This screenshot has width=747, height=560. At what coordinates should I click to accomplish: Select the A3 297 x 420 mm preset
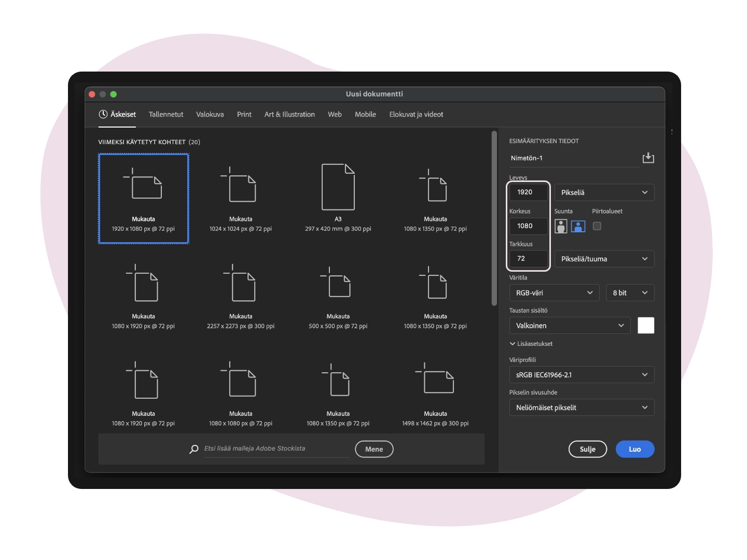[x=338, y=198]
